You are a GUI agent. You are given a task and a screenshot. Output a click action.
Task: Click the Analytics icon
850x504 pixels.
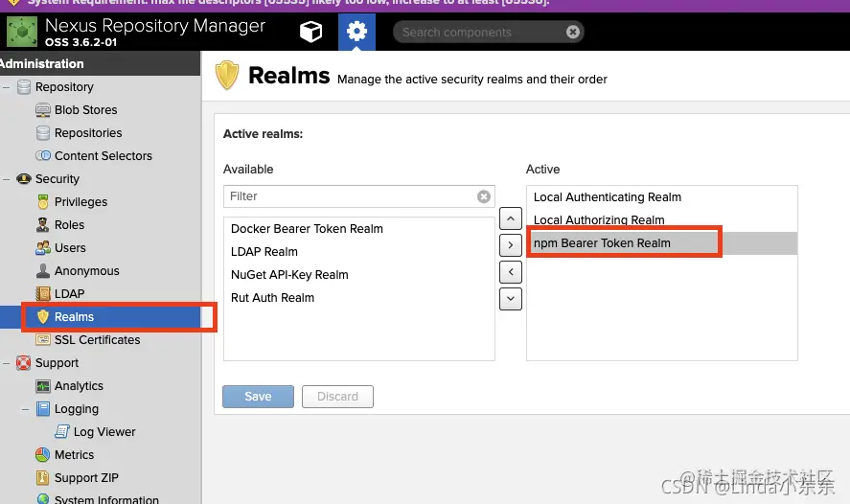43,386
